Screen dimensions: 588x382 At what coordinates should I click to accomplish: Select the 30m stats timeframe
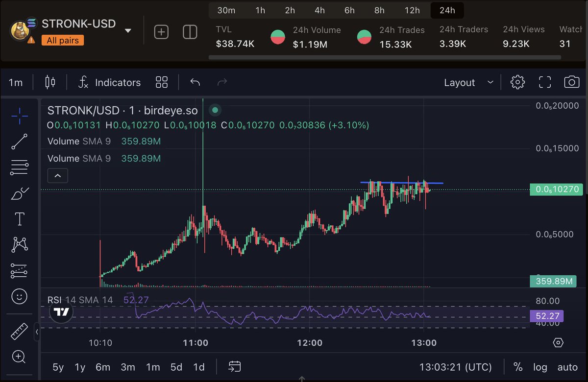coord(226,10)
